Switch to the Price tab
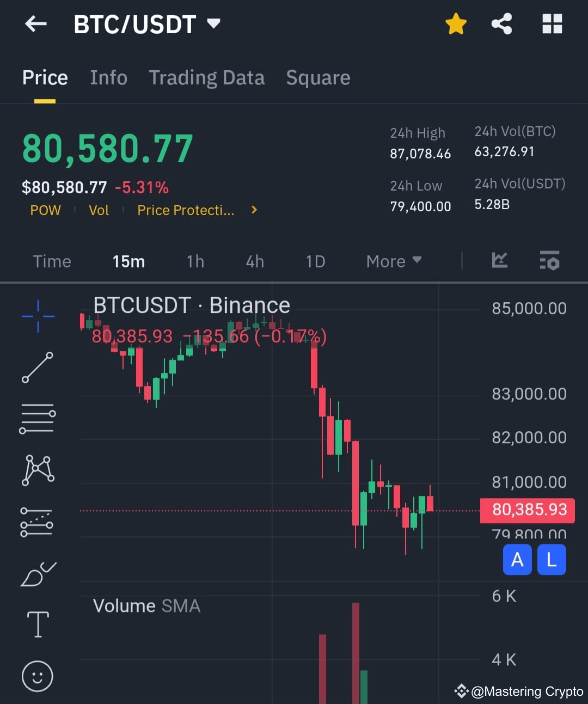This screenshot has width=588, height=704. [45, 78]
